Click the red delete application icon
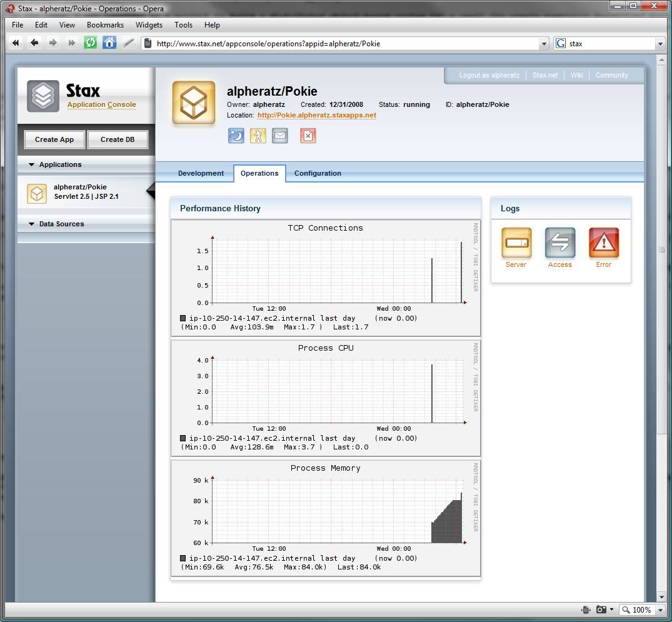The height and width of the screenshot is (622, 672). [x=308, y=136]
